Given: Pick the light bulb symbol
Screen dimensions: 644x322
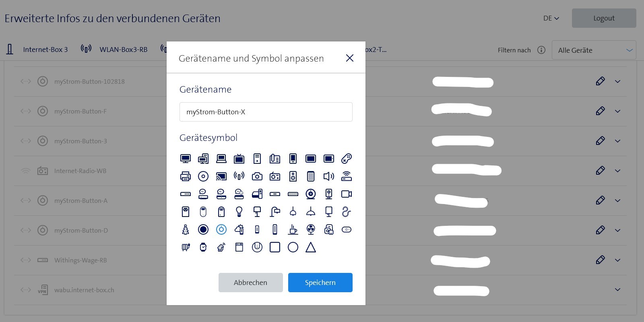Looking at the screenshot, I should click(x=239, y=212).
